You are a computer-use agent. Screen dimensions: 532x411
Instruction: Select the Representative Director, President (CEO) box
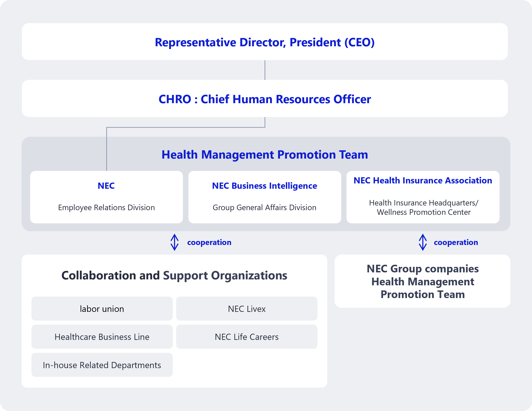pos(265,42)
